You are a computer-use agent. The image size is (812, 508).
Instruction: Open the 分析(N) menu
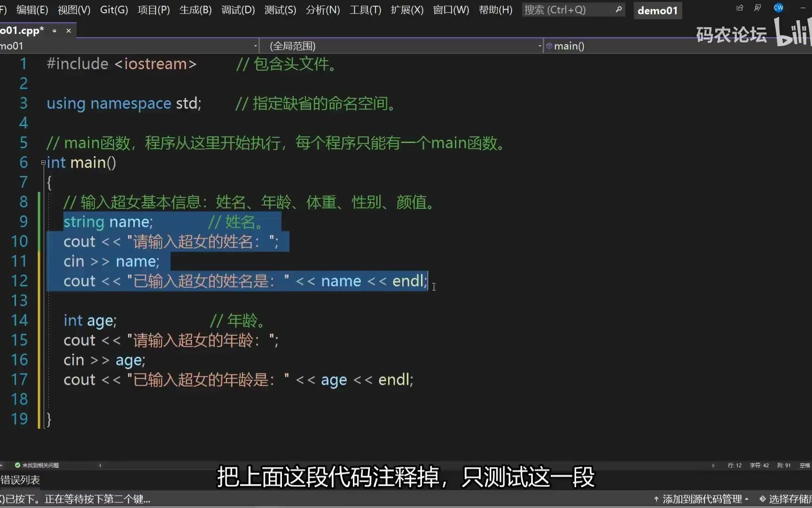[323, 10]
